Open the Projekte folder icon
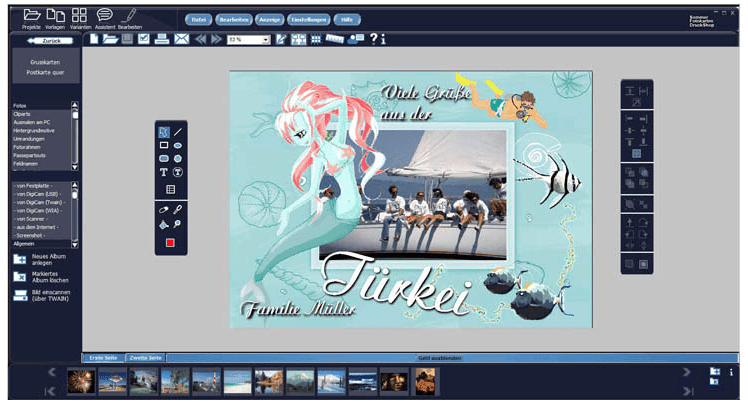 coord(31,15)
